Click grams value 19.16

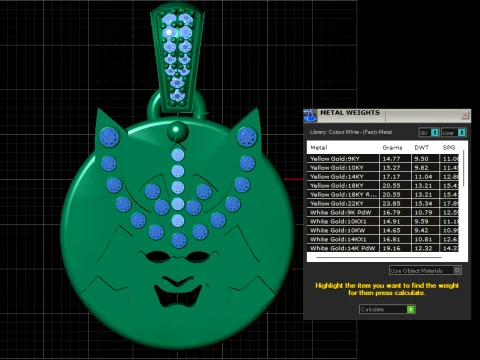pos(391,248)
